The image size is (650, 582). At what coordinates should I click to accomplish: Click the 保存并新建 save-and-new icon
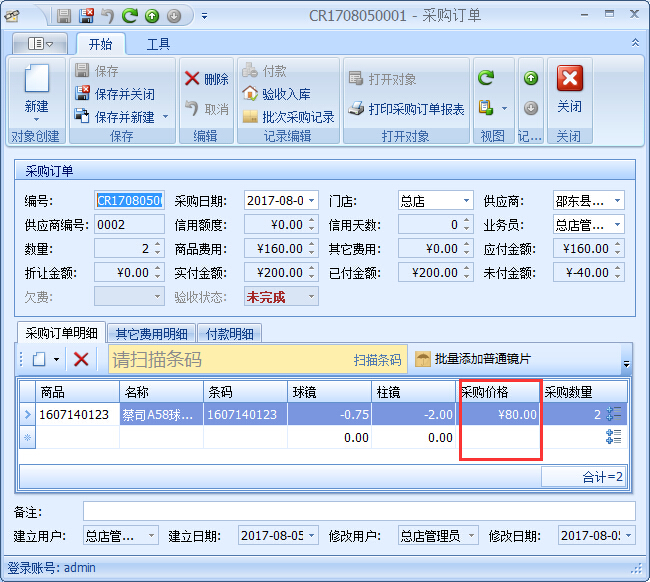(x=83, y=117)
